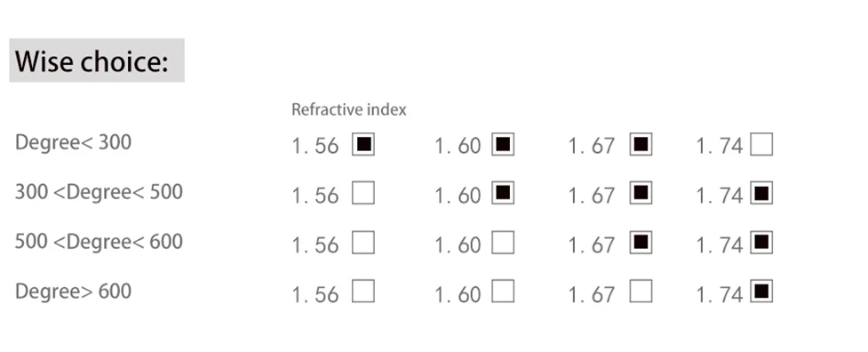Viewport: 868px width, 352px height.
Task: Check 1.56 box in 300 <Degree< 500 row
Action: pyautogui.click(x=363, y=193)
